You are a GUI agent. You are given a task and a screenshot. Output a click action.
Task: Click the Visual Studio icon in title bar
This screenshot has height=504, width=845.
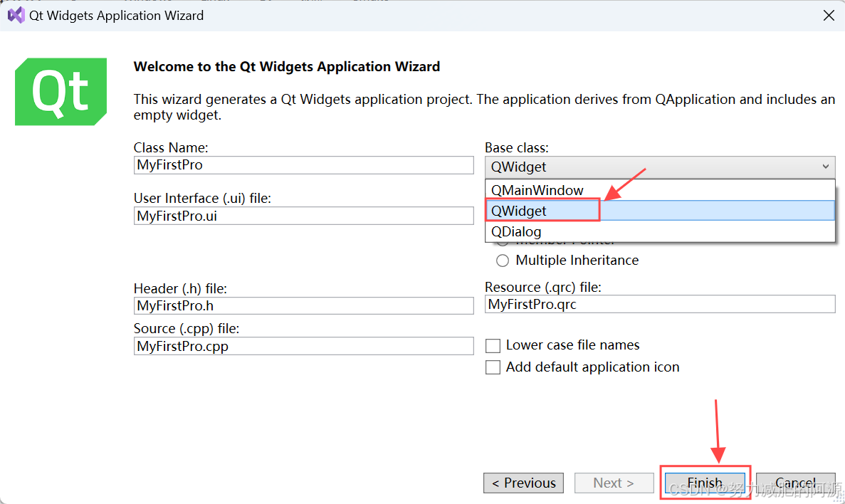(16, 16)
